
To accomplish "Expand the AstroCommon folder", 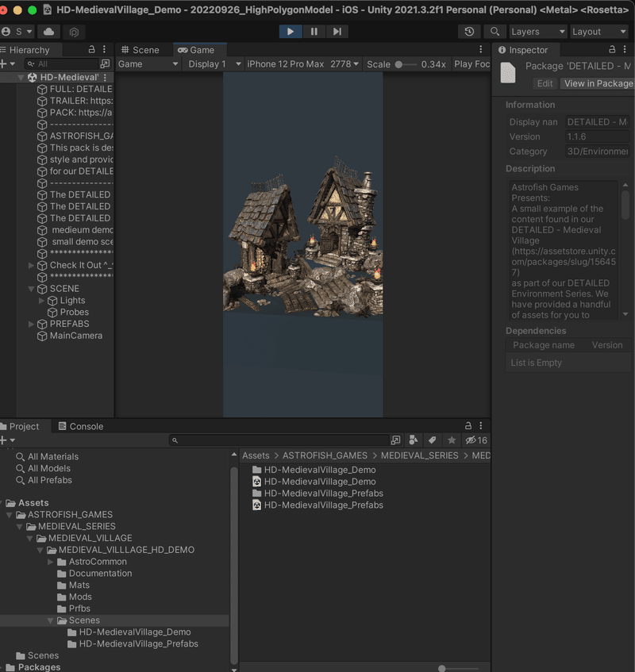I will (50, 562).
